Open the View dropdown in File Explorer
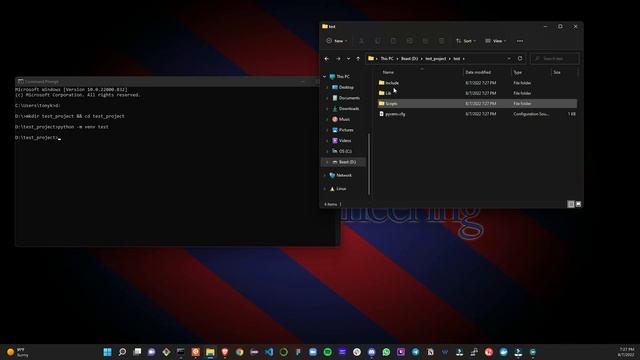The height and width of the screenshot is (360, 640). point(496,41)
